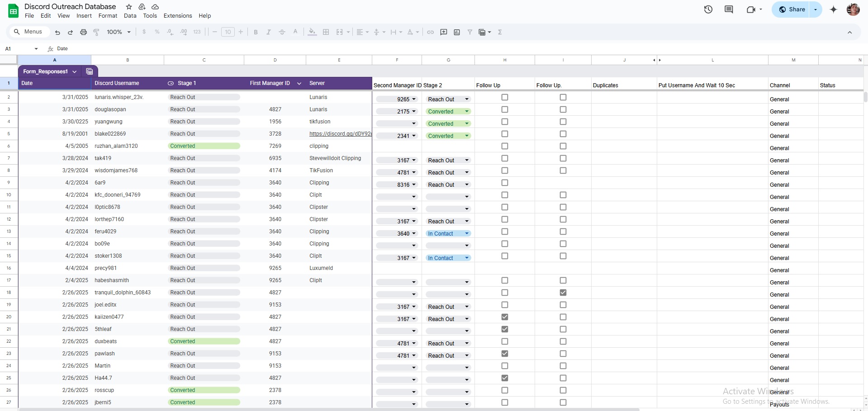
Task: Open the Extensions menu
Action: (x=177, y=16)
